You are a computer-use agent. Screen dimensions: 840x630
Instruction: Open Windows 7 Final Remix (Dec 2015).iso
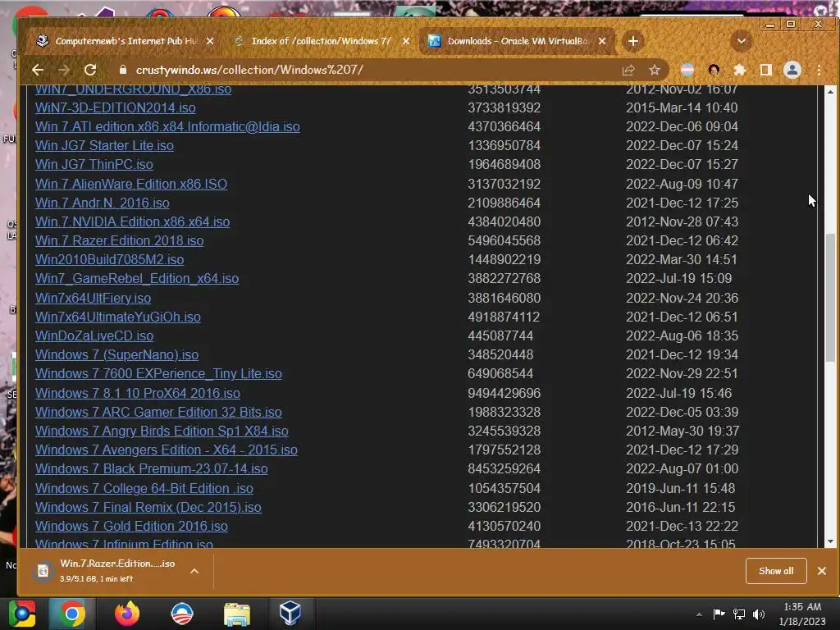148,507
